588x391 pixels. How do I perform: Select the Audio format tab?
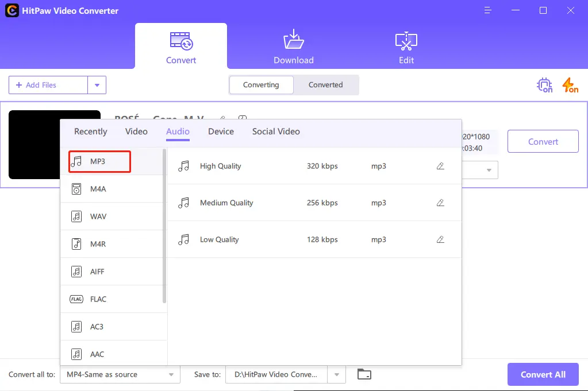coord(178,131)
